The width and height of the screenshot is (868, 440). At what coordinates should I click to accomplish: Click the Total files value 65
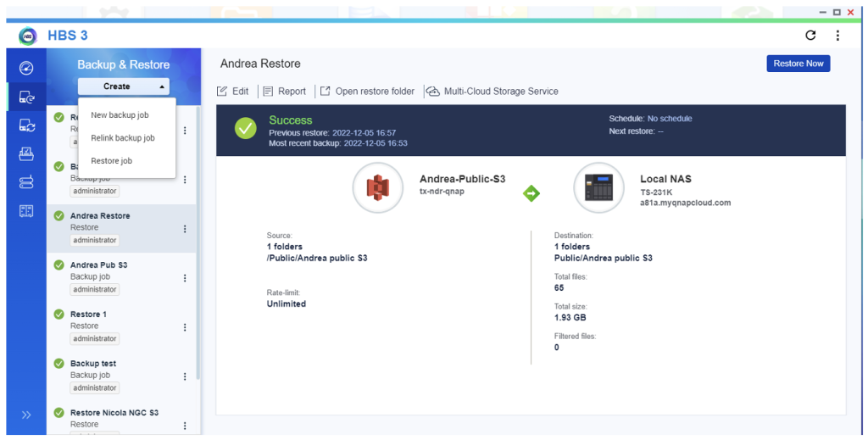(x=559, y=288)
